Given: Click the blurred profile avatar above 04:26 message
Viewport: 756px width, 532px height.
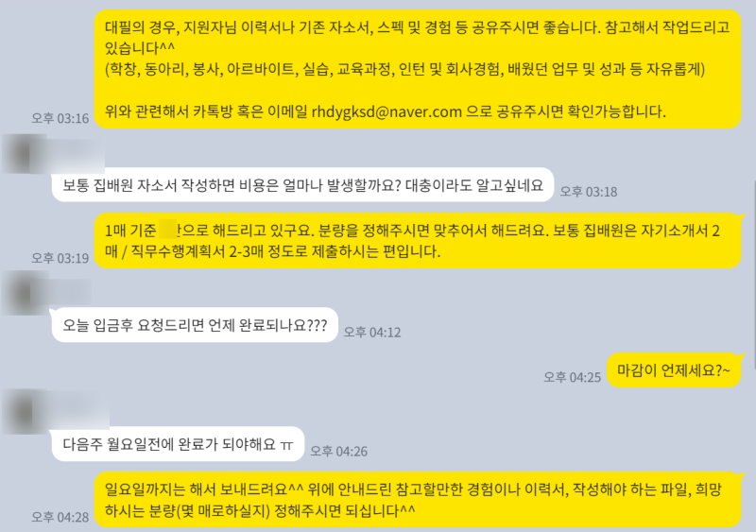Looking at the screenshot, I should 25,411.
